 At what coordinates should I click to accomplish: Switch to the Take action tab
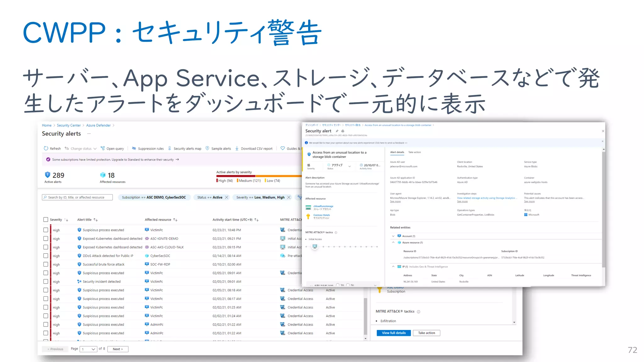point(414,152)
